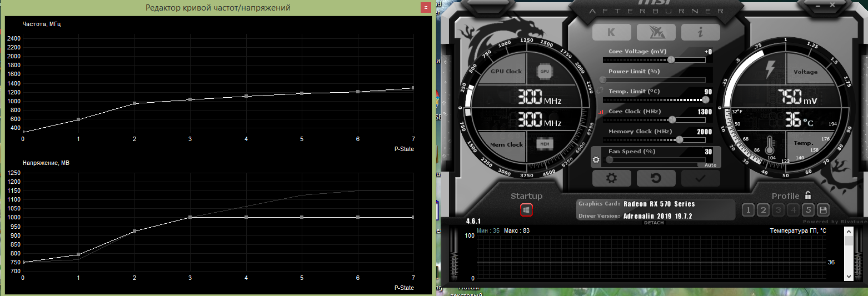868x296 pixels.
Task: Launch Kombustor with the K button
Action: (x=611, y=32)
